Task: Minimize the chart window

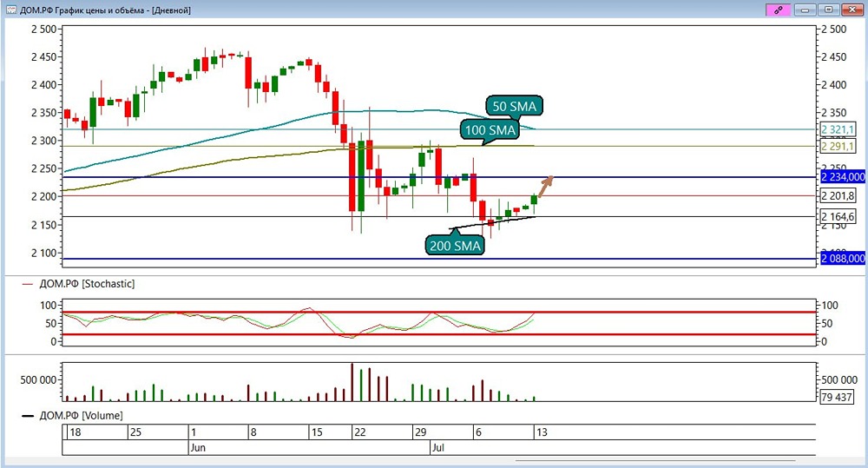Action: point(805,10)
